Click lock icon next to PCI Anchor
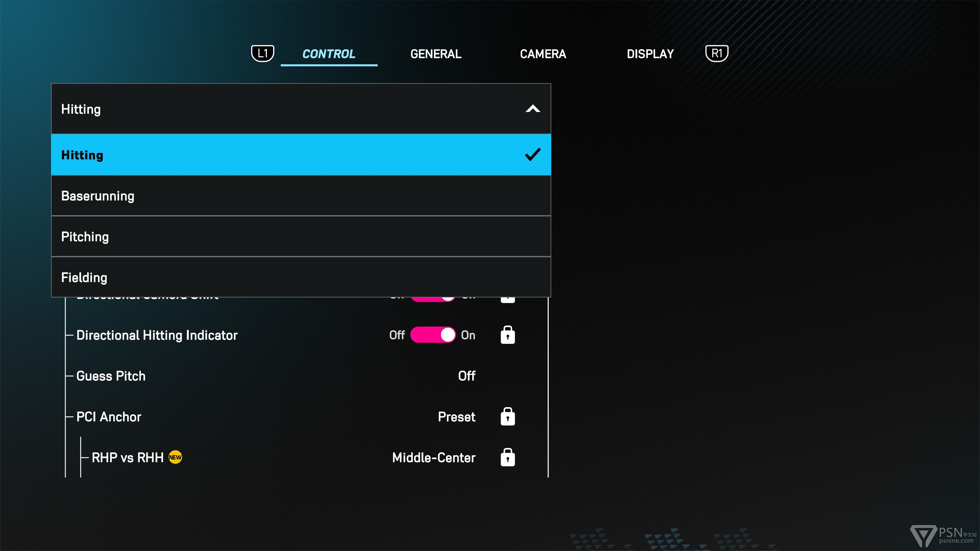The image size is (980, 551). point(508,417)
